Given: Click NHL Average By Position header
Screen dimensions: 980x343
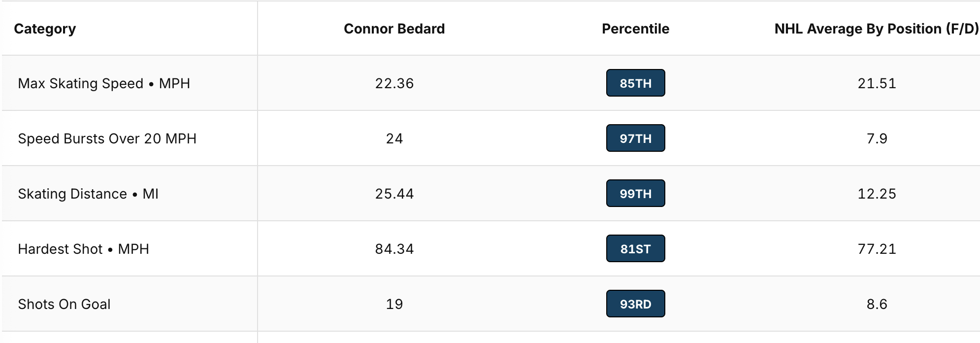Looking at the screenshot, I should [877, 29].
